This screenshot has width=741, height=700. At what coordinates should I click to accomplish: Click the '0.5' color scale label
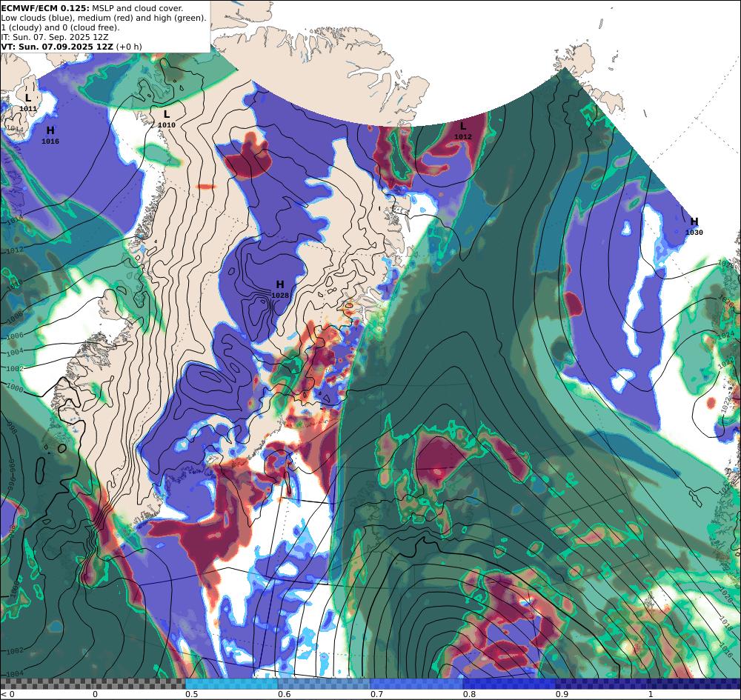click(191, 694)
